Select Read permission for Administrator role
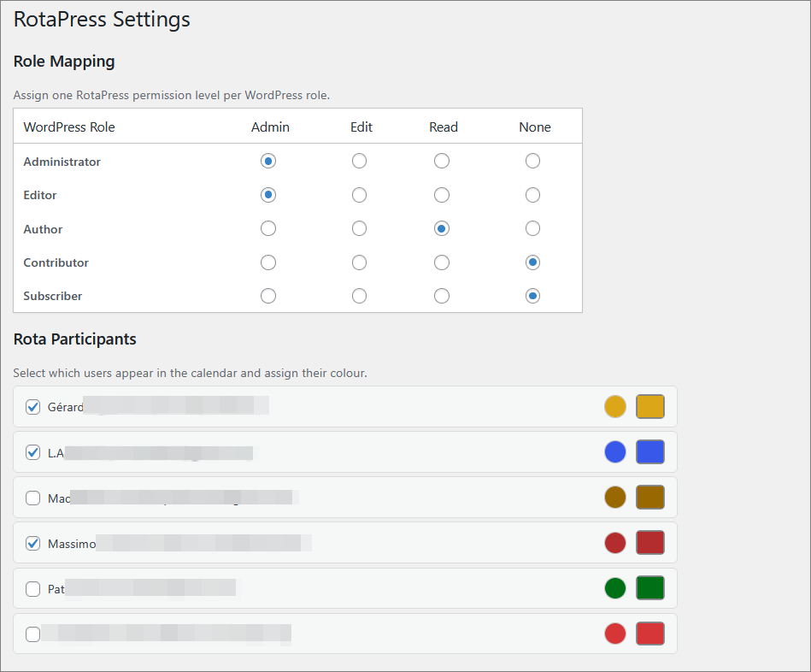Image resolution: width=811 pixels, height=672 pixels. click(x=441, y=161)
